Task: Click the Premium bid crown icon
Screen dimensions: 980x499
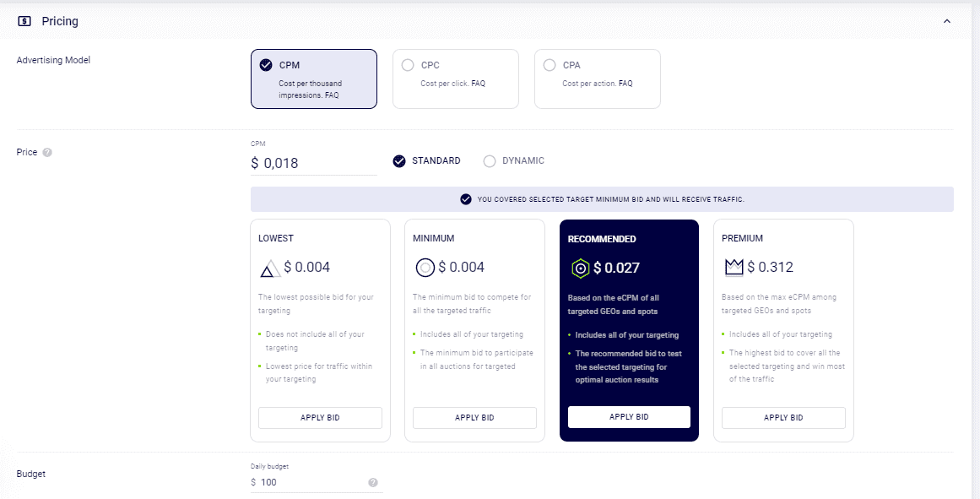Action: coord(734,268)
